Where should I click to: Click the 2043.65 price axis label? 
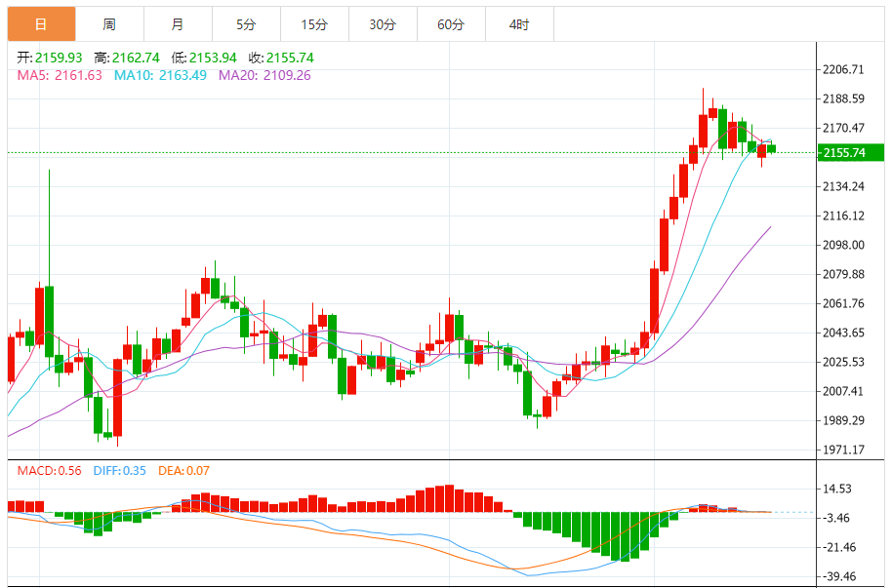[x=843, y=333]
